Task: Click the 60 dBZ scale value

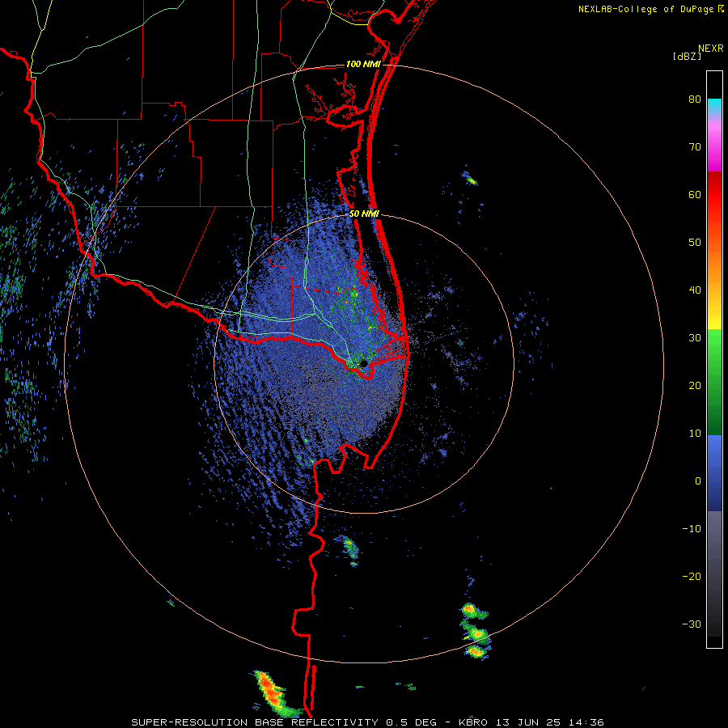Action: [x=695, y=195]
